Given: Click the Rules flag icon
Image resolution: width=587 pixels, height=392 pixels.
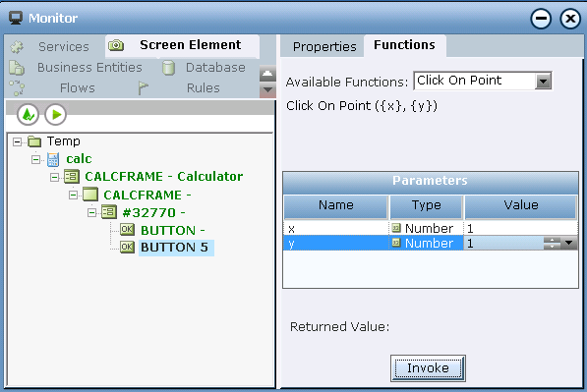Looking at the screenshot, I should click(143, 88).
